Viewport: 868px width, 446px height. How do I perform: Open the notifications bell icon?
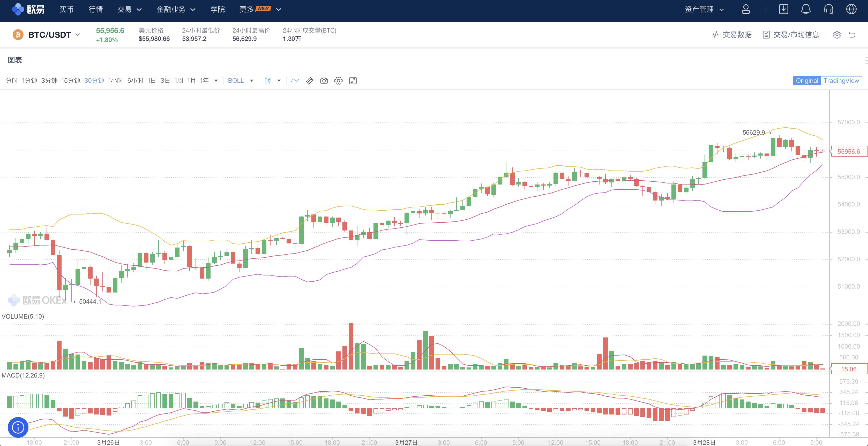pyautogui.click(x=806, y=9)
